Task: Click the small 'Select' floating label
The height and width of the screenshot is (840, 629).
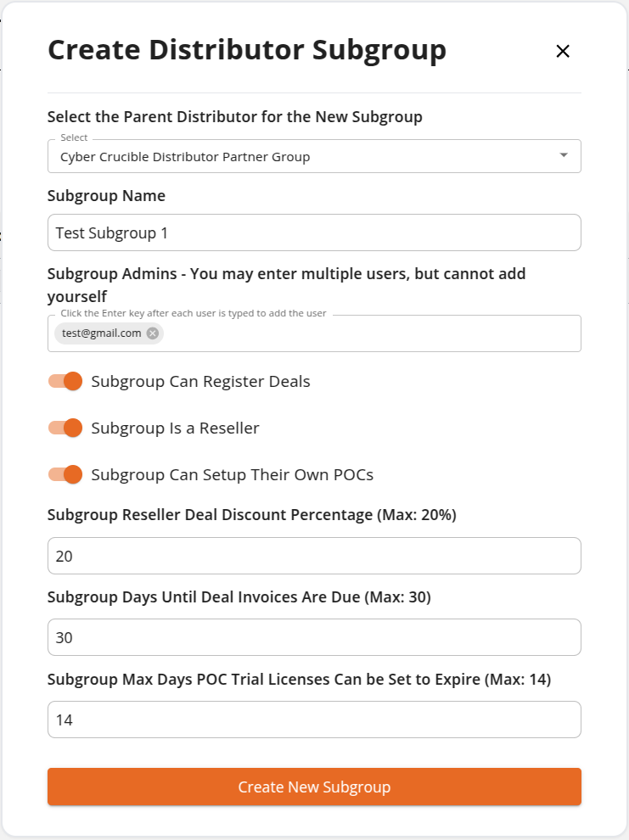Action: click(74, 137)
